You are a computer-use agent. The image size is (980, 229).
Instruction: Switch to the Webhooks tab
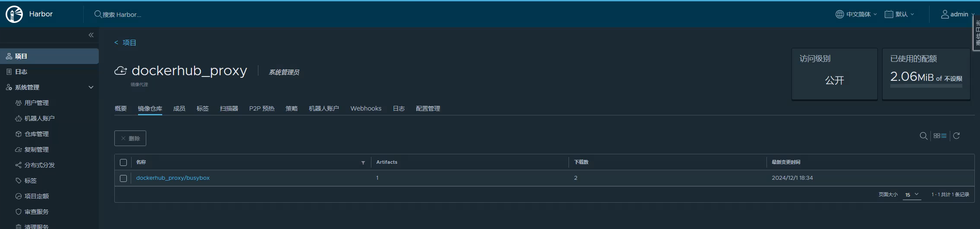click(x=366, y=108)
